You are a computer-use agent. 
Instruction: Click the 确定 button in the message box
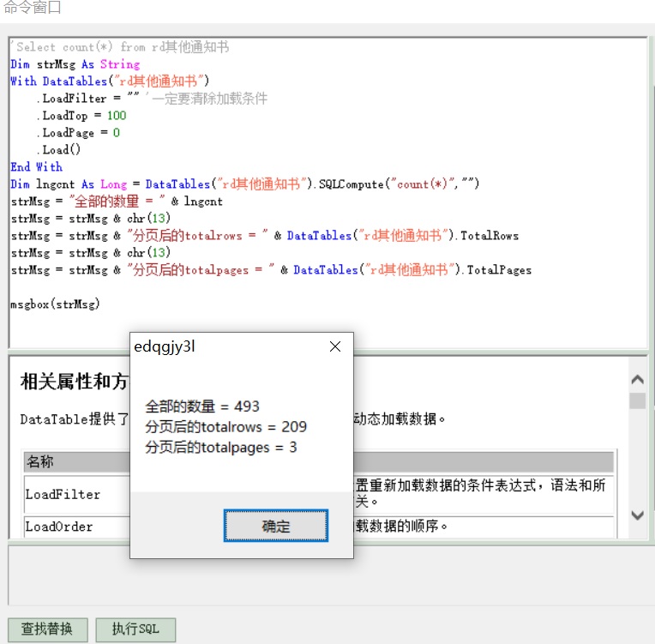click(x=275, y=527)
